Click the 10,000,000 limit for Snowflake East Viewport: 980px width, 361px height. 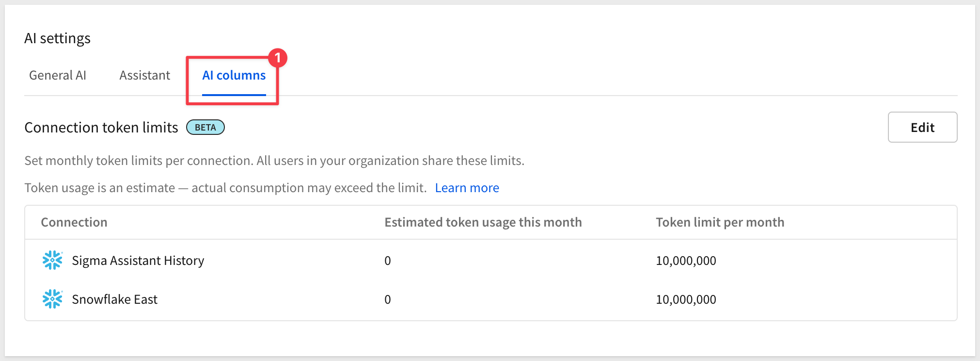[686, 299]
